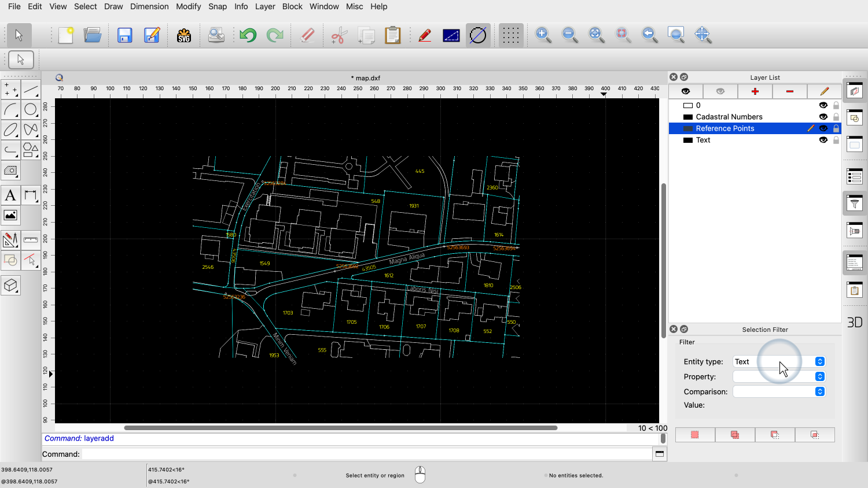Hide the Cadastral Numbers layer
Image resolution: width=868 pixels, height=488 pixels.
tap(823, 117)
